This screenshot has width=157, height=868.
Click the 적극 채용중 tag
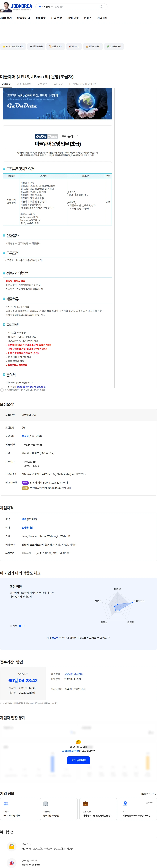[36, 47]
